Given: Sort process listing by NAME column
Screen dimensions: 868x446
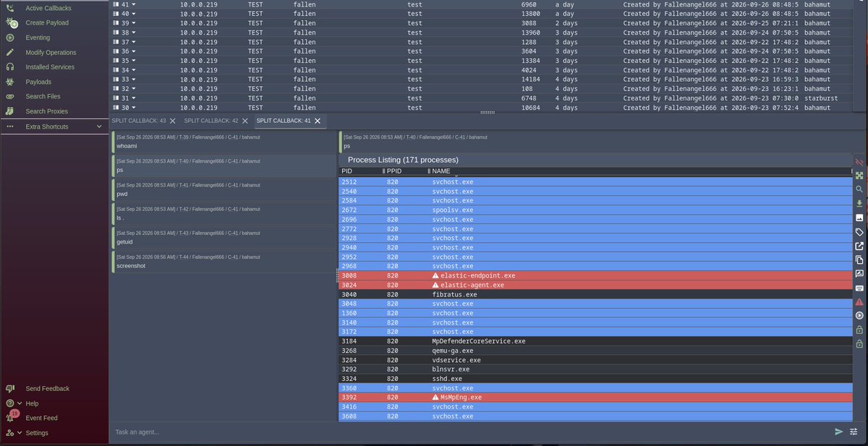Looking at the screenshot, I should (441, 171).
